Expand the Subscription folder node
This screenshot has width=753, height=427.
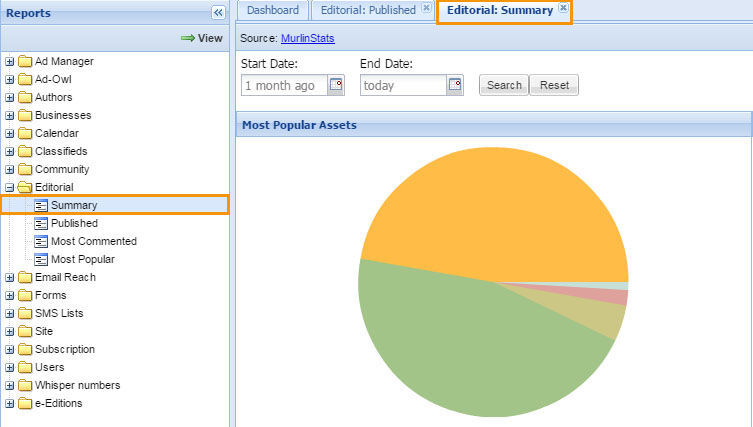tap(10, 350)
